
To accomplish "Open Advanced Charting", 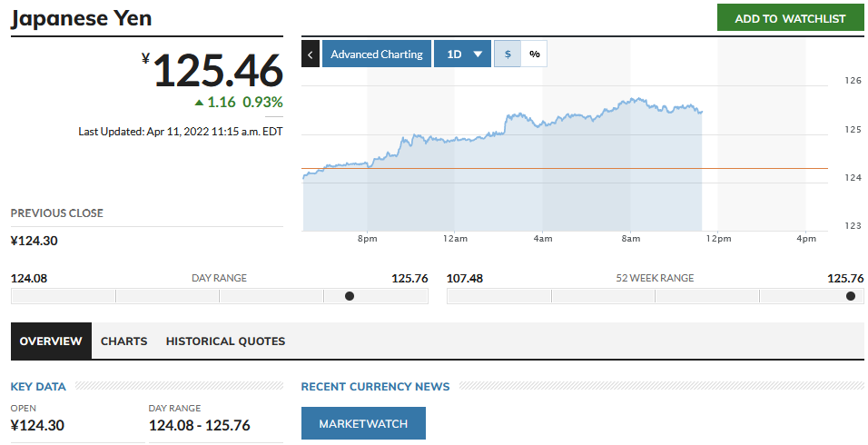I will coord(377,54).
